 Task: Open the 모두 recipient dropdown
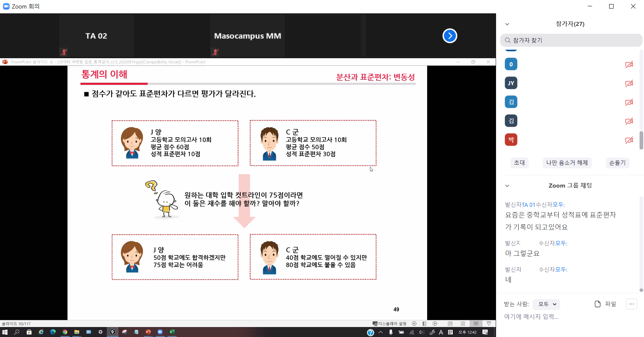coord(547,304)
